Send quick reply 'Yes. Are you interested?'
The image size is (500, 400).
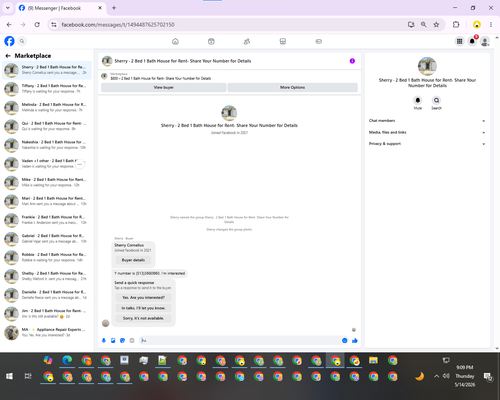[x=143, y=297]
